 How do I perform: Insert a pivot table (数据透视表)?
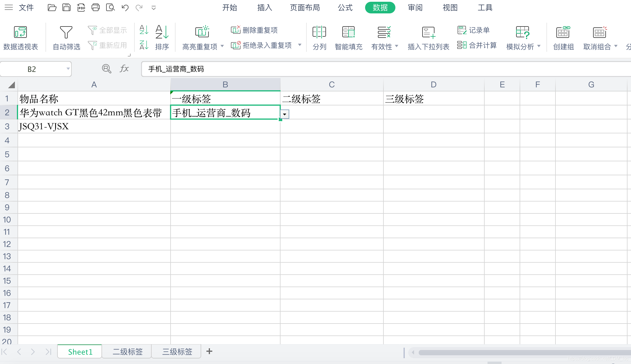(x=20, y=38)
